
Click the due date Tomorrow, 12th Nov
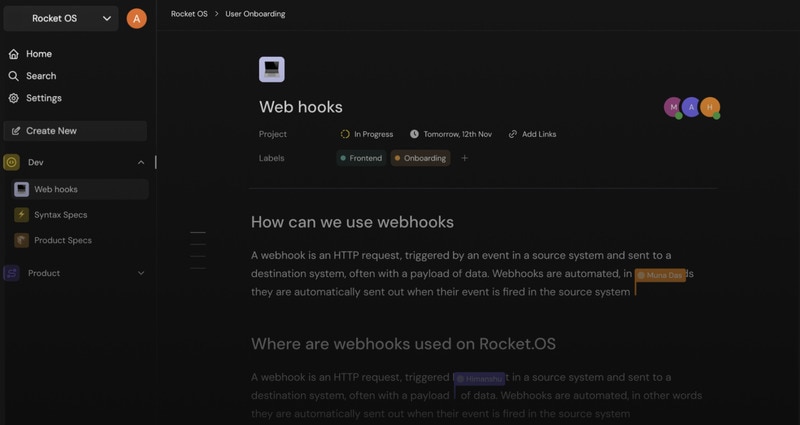point(450,134)
